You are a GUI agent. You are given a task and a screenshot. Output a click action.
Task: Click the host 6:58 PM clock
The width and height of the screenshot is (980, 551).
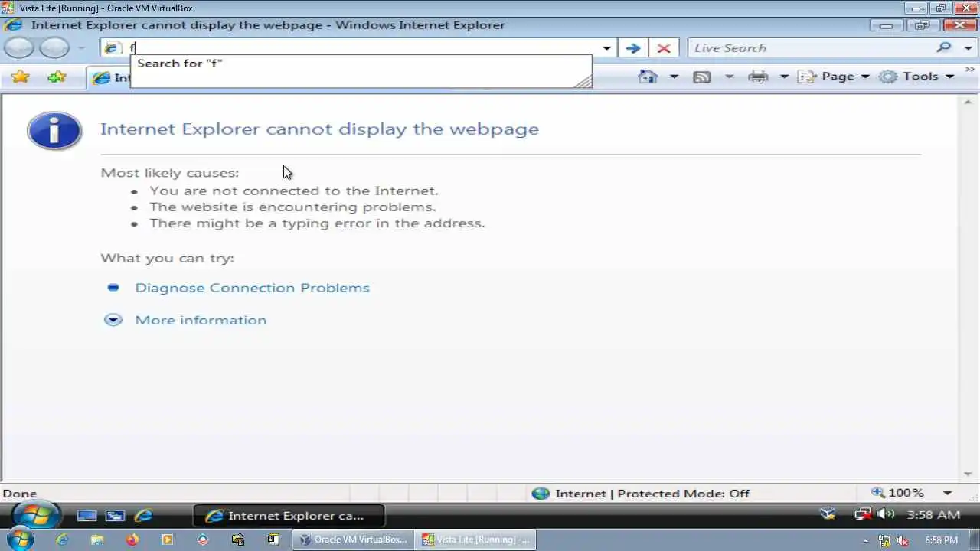(x=941, y=540)
